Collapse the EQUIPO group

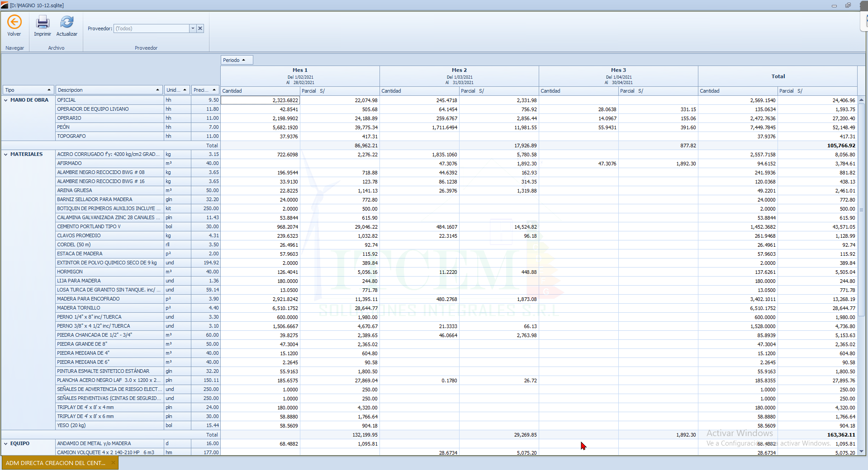click(x=6, y=444)
